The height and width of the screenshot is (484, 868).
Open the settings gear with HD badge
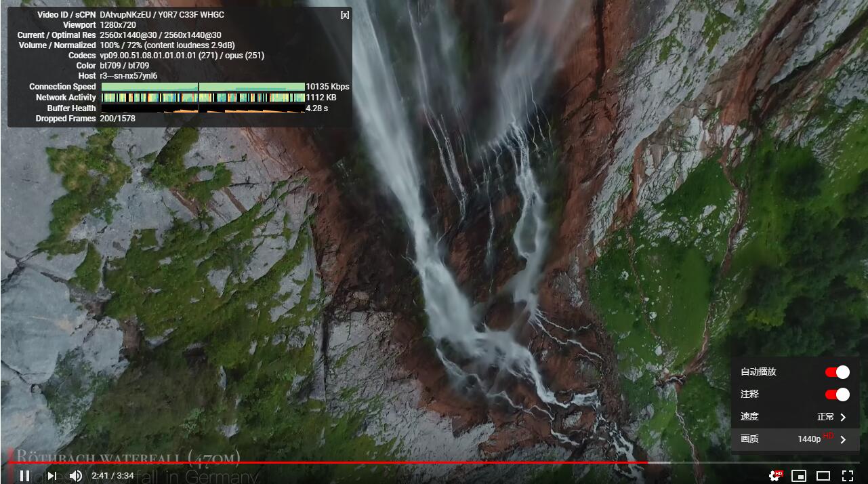pyautogui.click(x=774, y=476)
